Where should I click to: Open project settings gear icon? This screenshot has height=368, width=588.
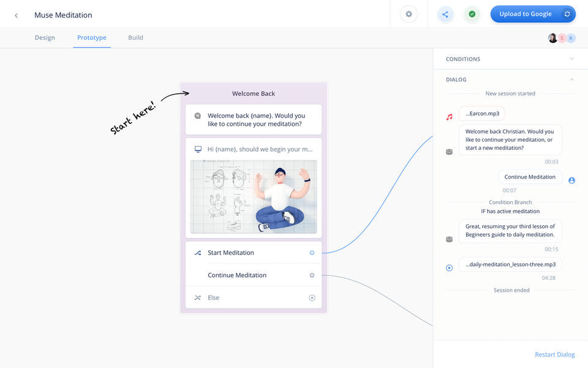[x=409, y=14]
